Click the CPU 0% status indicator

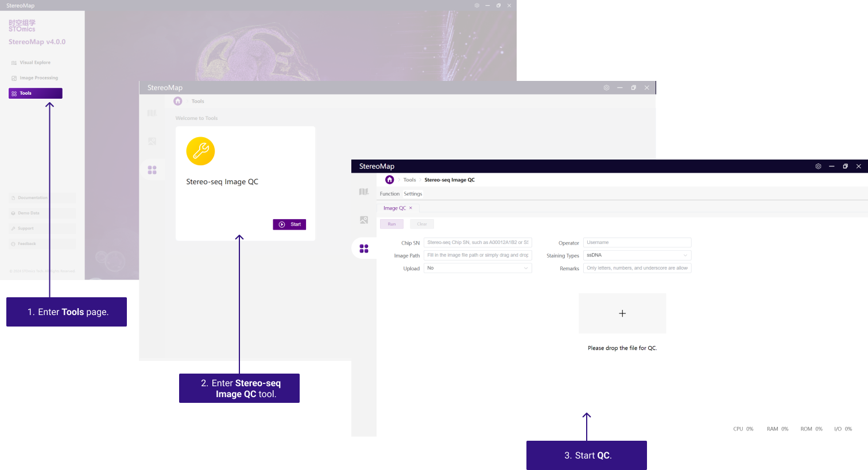743,429
